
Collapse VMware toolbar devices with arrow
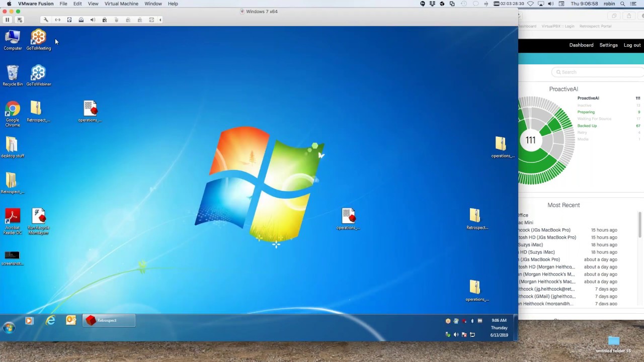click(x=160, y=20)
